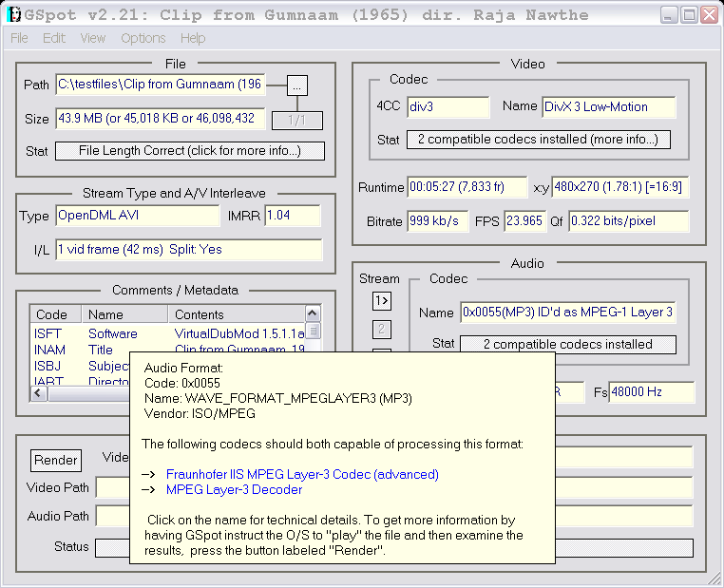Screen dimensions: 724x588
Task: Click the Code column header
Action: tap(55, 314)
